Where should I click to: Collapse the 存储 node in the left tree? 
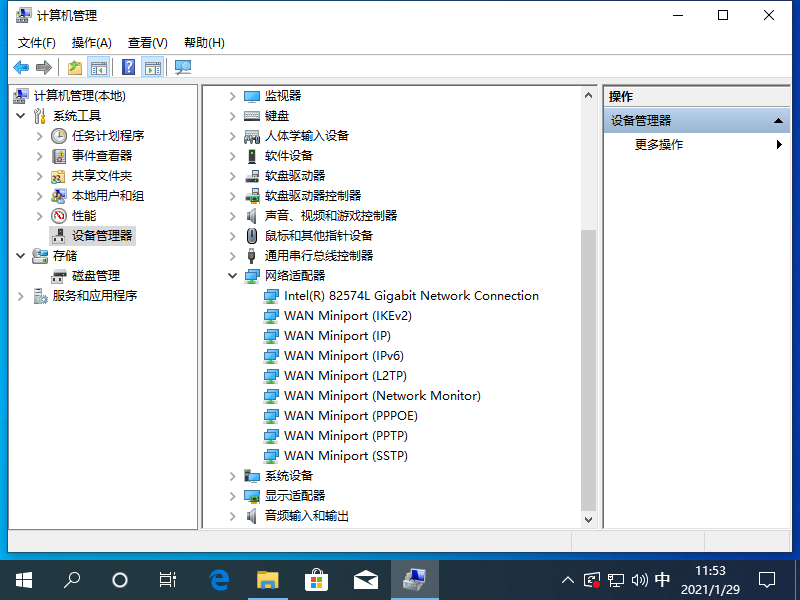(20, 256)
